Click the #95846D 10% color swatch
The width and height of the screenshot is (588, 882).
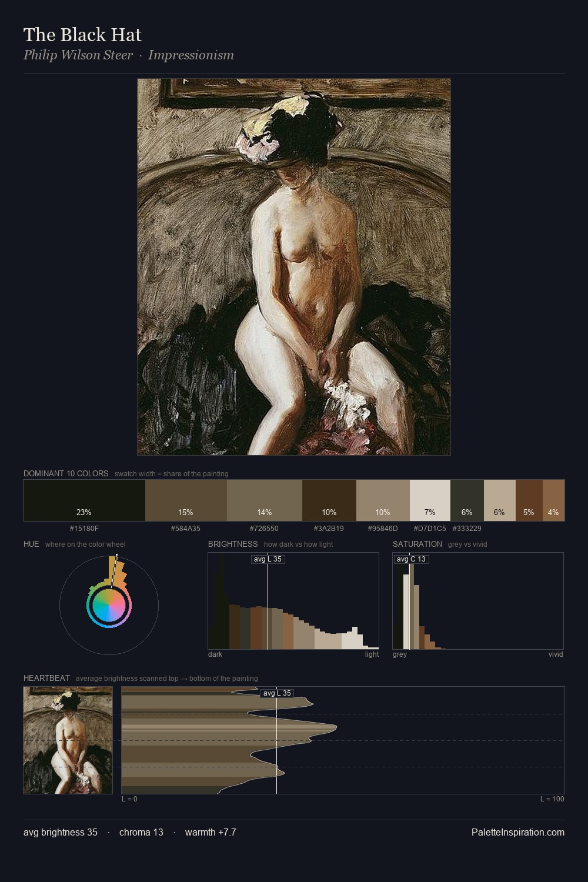pyautogui.click(x=383, y=500)
